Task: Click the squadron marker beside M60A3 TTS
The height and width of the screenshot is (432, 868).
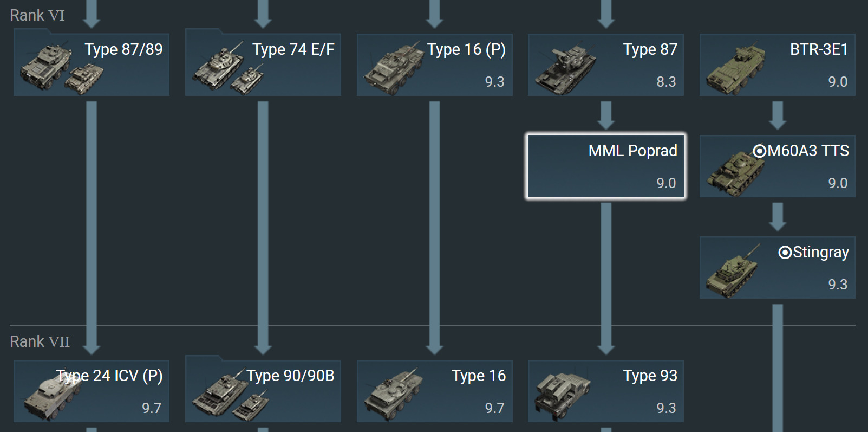Action: tap(760, 151)
